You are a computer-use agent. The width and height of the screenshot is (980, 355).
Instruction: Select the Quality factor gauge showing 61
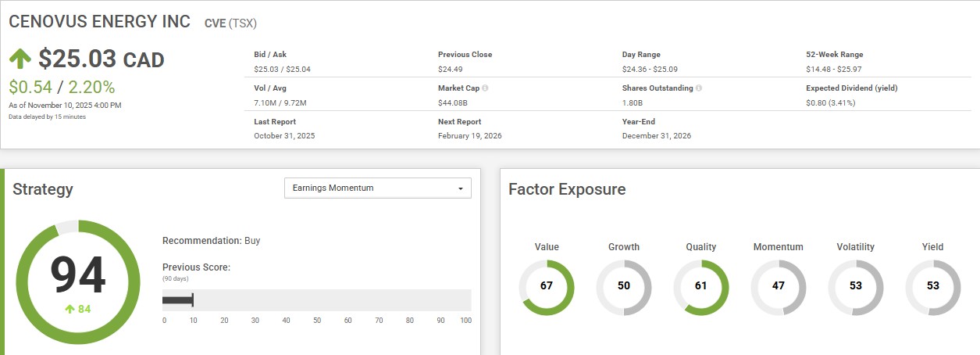click(x=700, y=286)
